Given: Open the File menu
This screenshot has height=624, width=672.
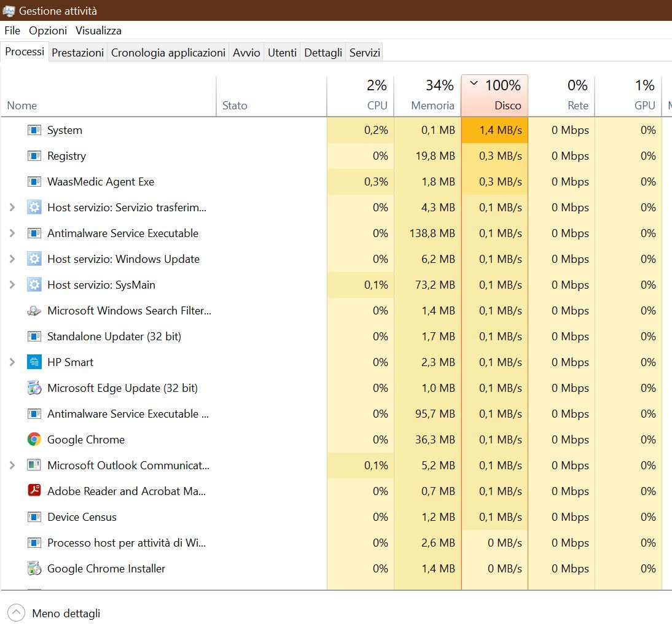Looking at the screenshot, I should pos(12,31).
